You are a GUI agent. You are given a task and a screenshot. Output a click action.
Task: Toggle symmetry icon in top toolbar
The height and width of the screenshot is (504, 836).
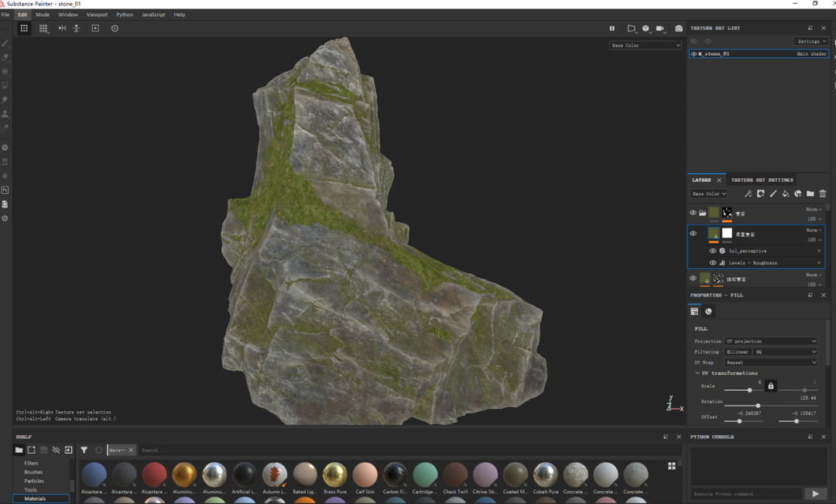(63, 29)
